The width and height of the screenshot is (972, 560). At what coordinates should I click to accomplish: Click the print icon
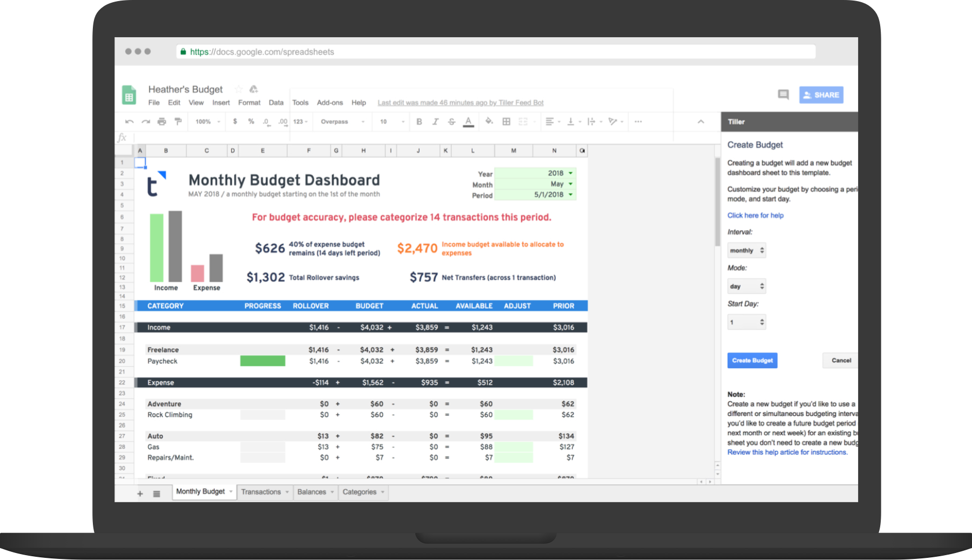(x=161, y=122)
